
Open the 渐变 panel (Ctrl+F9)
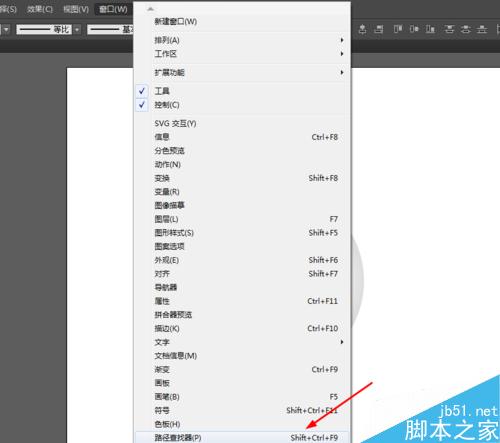click(x=242, y=369)
